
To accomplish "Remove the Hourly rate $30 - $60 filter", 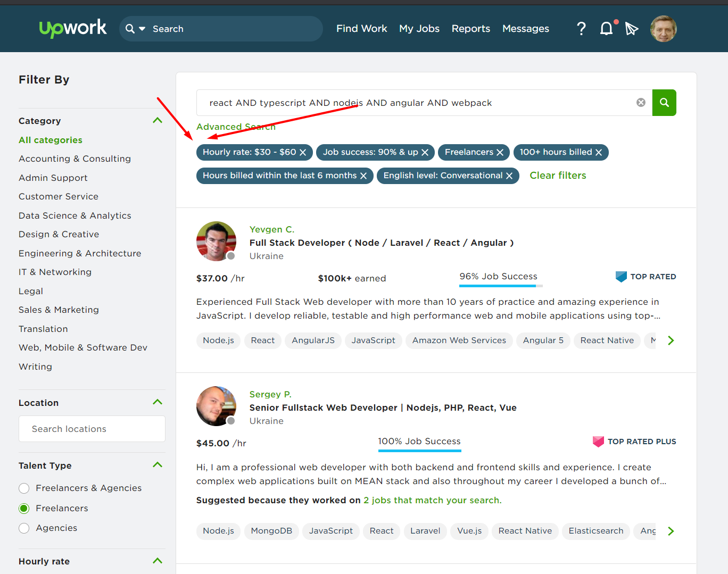I will tap(303, 153).
